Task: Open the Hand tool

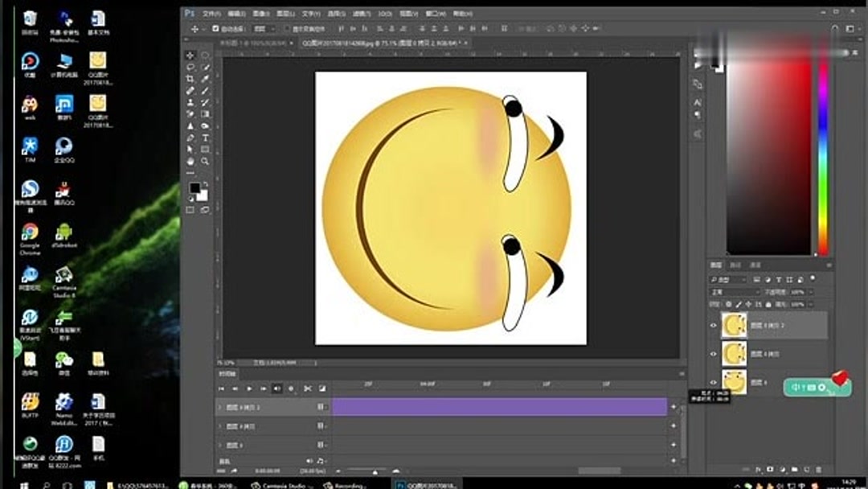Action: pos(191,159)
